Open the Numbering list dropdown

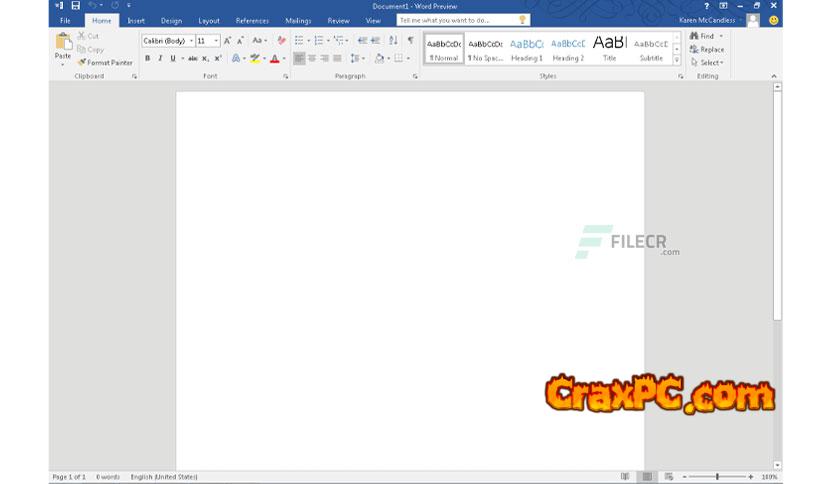pyautogui.click(x=328, y=41)
